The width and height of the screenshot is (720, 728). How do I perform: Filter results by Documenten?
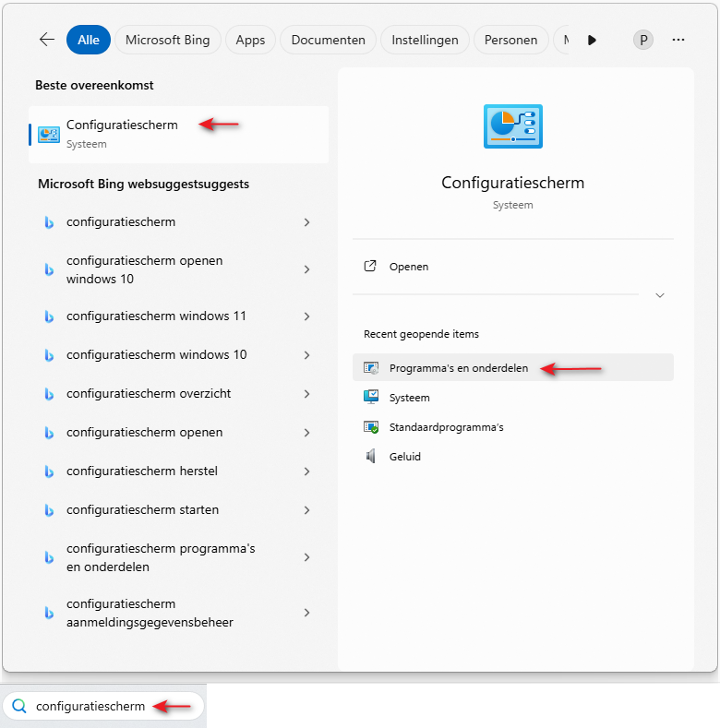pos(328,40)
